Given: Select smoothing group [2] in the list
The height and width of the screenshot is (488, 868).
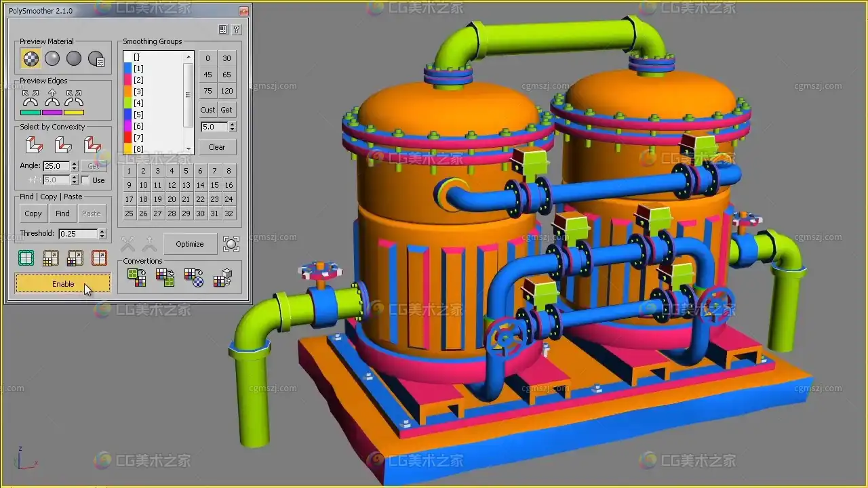Looking at the screenshot, I should pos(153,80).
